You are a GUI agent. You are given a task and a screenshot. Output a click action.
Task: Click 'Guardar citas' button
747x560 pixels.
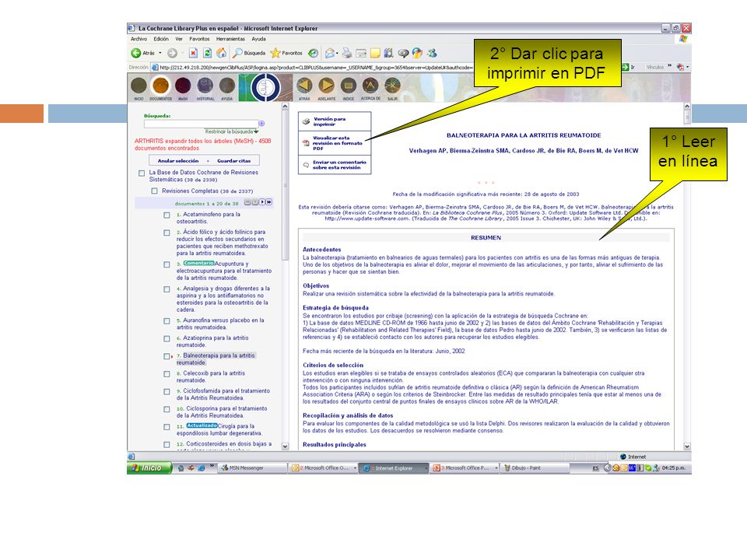pos(234,161)
